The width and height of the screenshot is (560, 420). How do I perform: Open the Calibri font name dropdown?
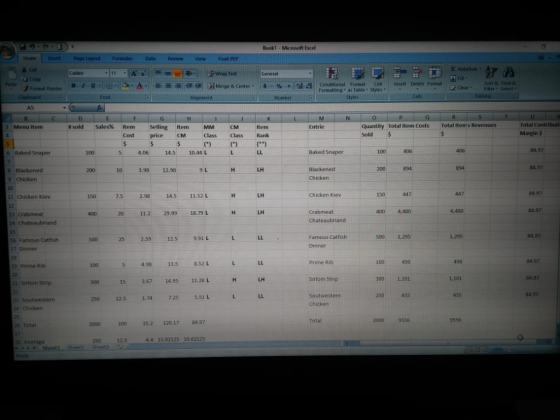[106, 73]
